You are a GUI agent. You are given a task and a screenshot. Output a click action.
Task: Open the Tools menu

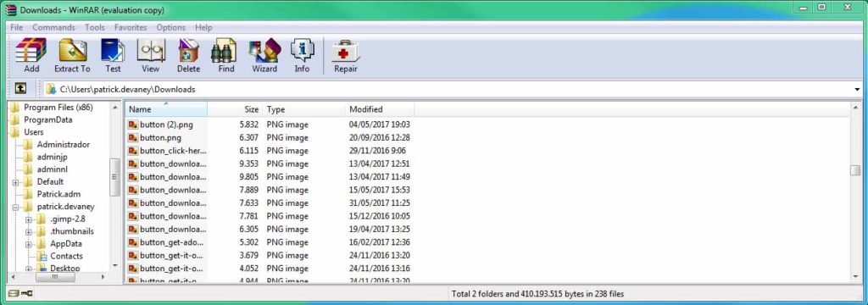coord(95,27)
